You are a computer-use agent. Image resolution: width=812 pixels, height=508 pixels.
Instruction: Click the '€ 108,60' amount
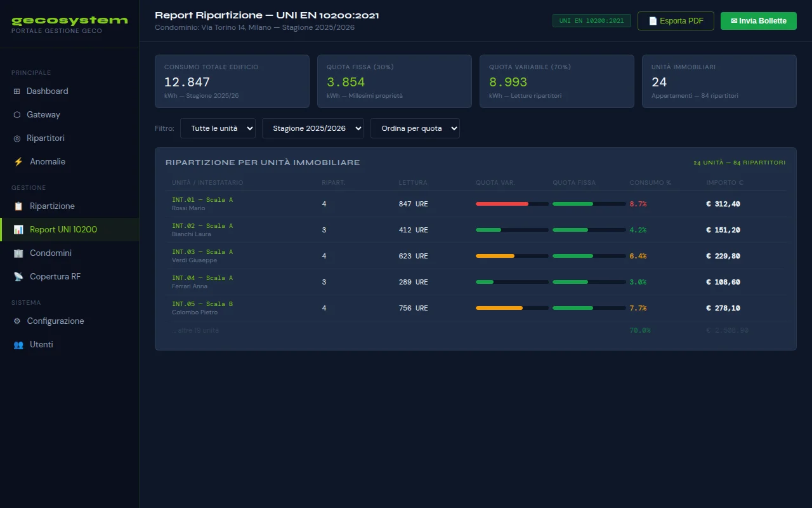tap(723, 282)
